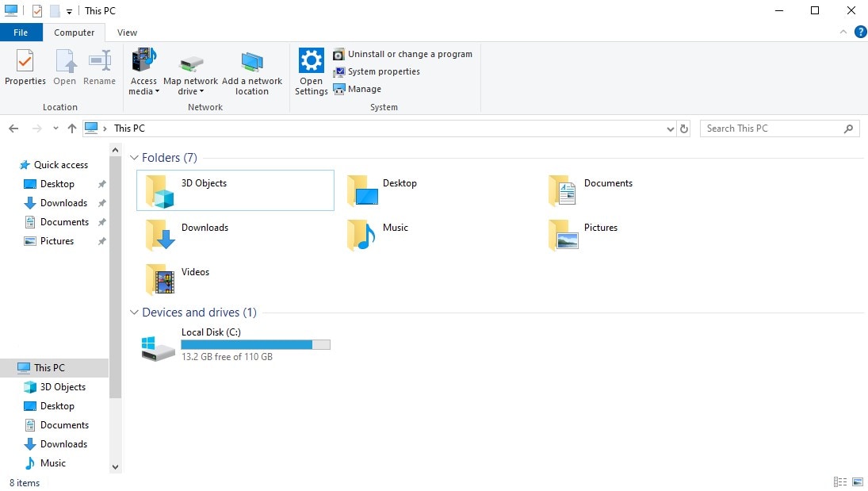
Task: Open address bar history dropdown
Action: point(671,129)
